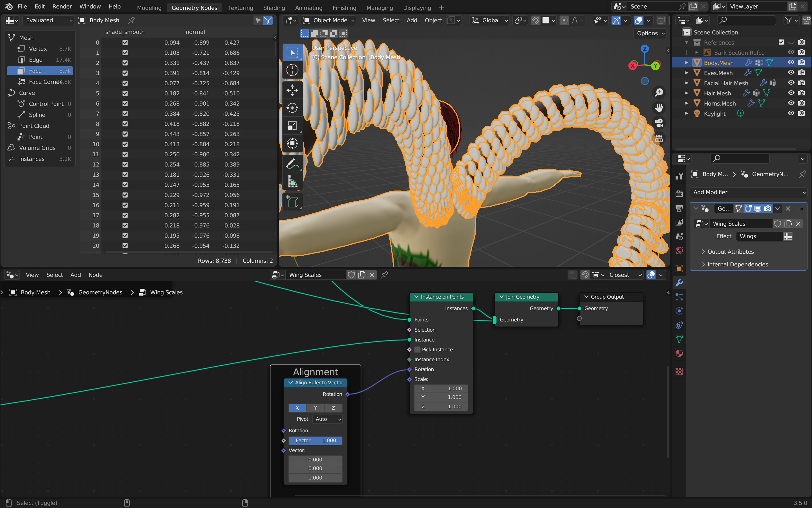Click the Factor slider on Align node
Viewport: 812px width, 508px height.
[x=315, y=441]
